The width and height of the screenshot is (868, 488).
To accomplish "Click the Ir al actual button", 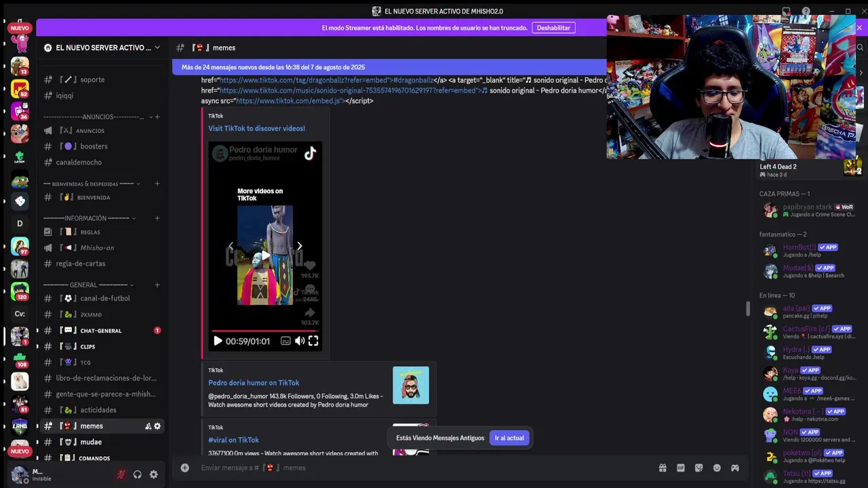I will [x=509, y=438].
